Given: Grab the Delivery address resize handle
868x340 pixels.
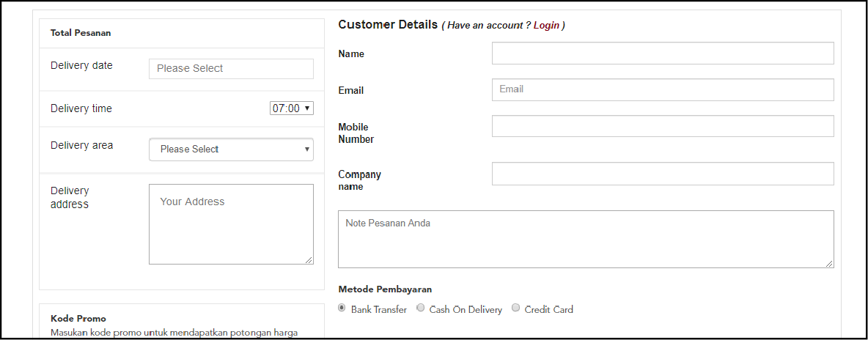Looking at the screenshot, I should [309, 260].
